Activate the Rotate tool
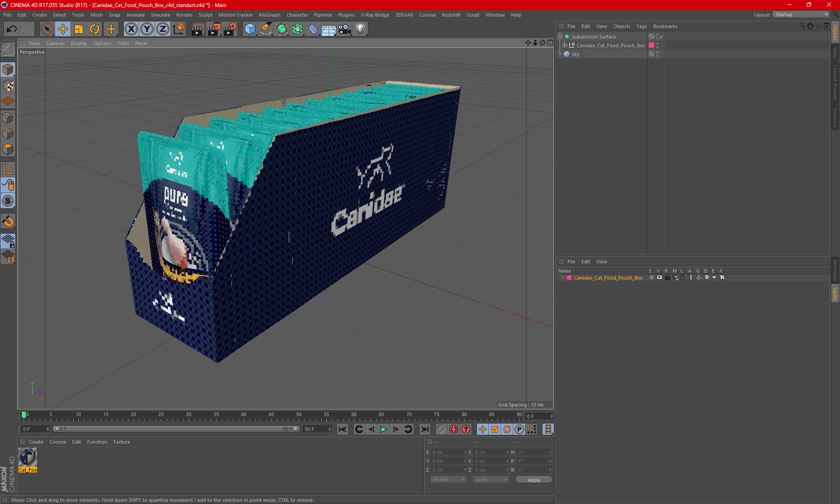The height and width of the screenshot is (504, 840). (x=94, y=29)
